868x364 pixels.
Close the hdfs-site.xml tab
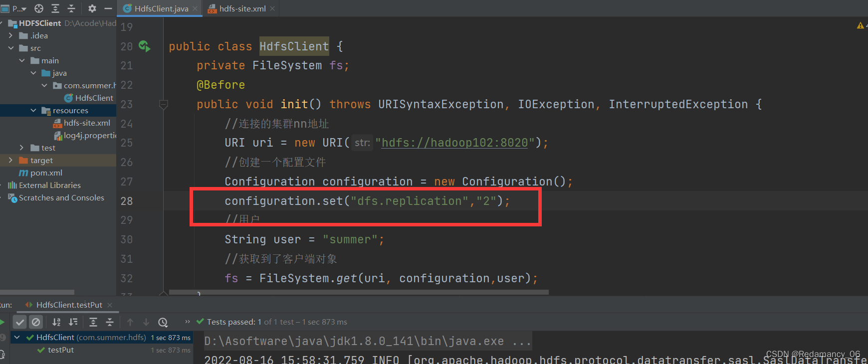pos(272,8)
